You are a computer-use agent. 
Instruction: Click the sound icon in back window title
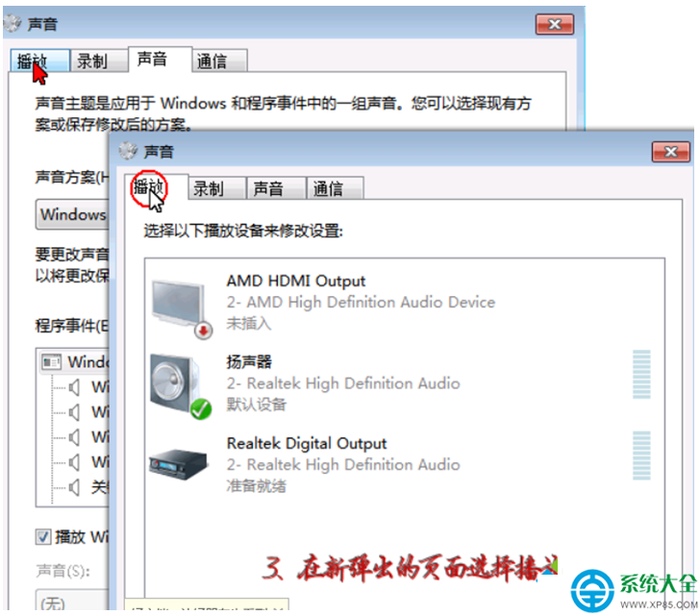(x=12, y=23)
